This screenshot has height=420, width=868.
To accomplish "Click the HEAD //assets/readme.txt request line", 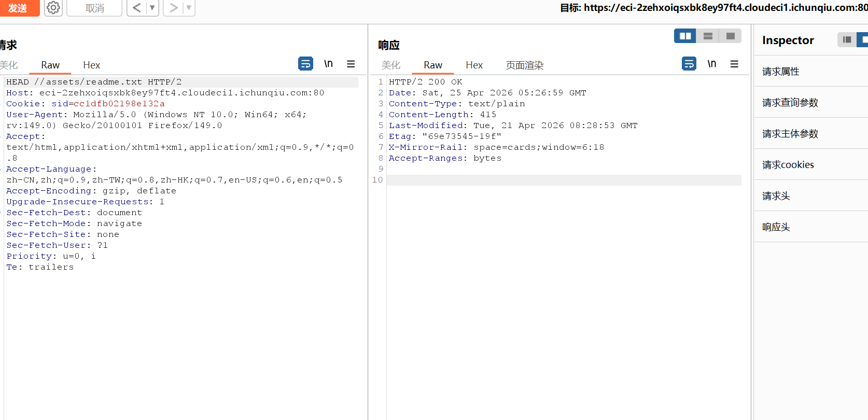I will pyautogui.click(x=94, y=82).
